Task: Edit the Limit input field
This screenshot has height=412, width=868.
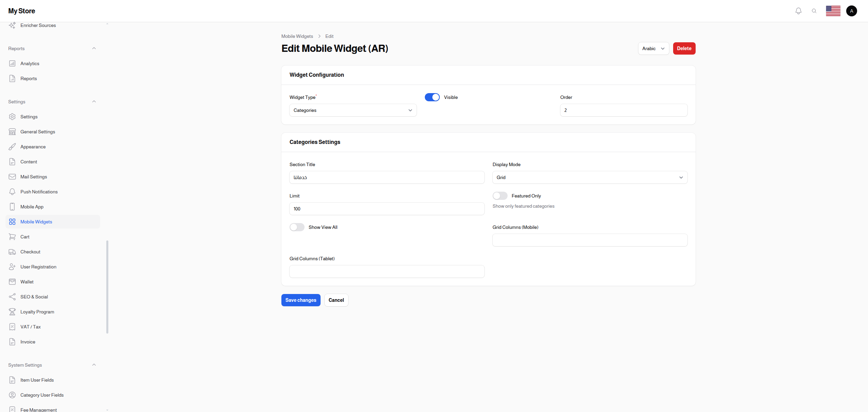Action: click(x=387, y=208)
